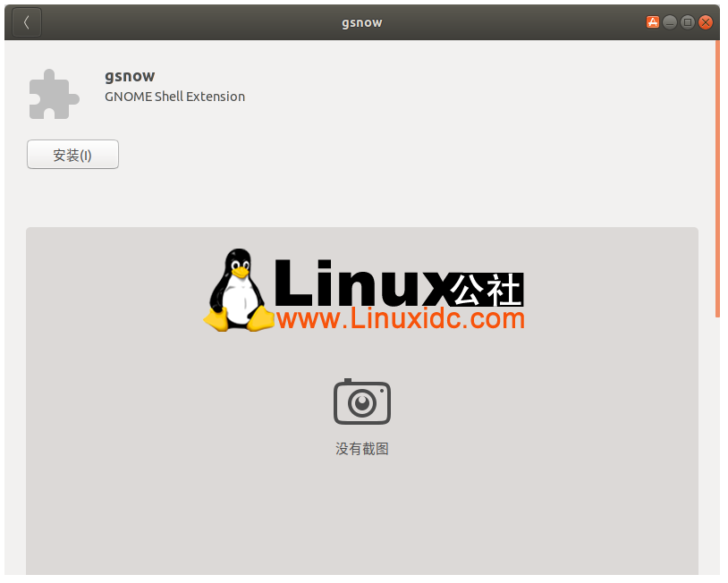The image size is (728, 583).
Task: Close the gsnow window
Action: 706,22
